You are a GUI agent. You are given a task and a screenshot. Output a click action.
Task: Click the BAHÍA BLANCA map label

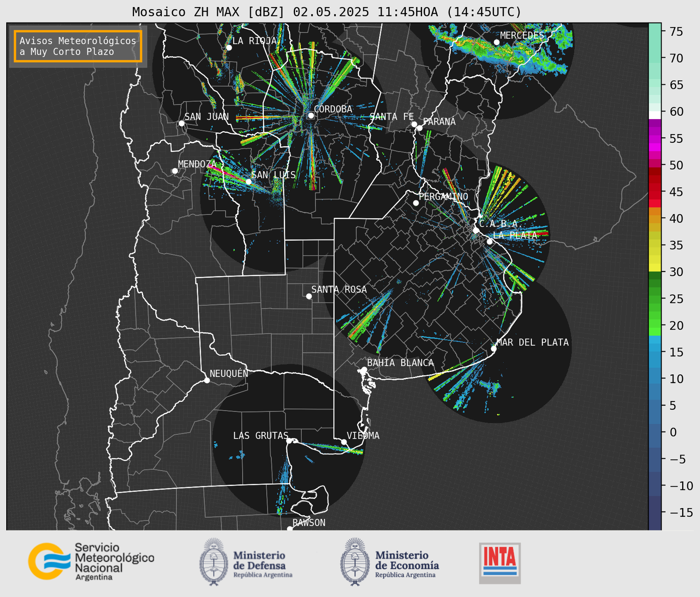point(400,363)
